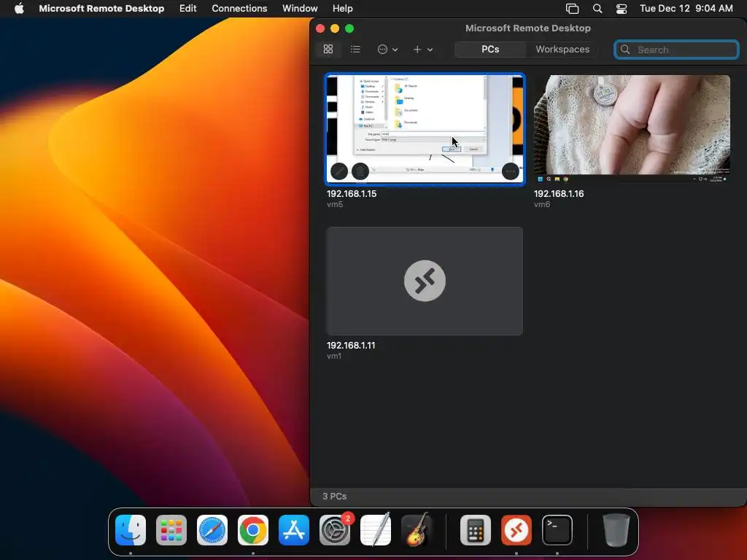Select the 192.168.1.15 label text
The image size is (747, 560).
(352, 194)
